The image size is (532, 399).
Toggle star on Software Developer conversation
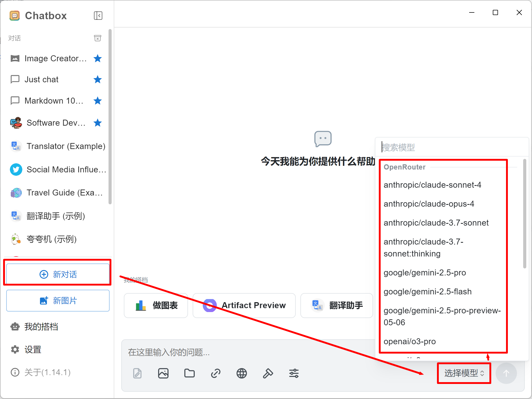(x=98, y=123)
